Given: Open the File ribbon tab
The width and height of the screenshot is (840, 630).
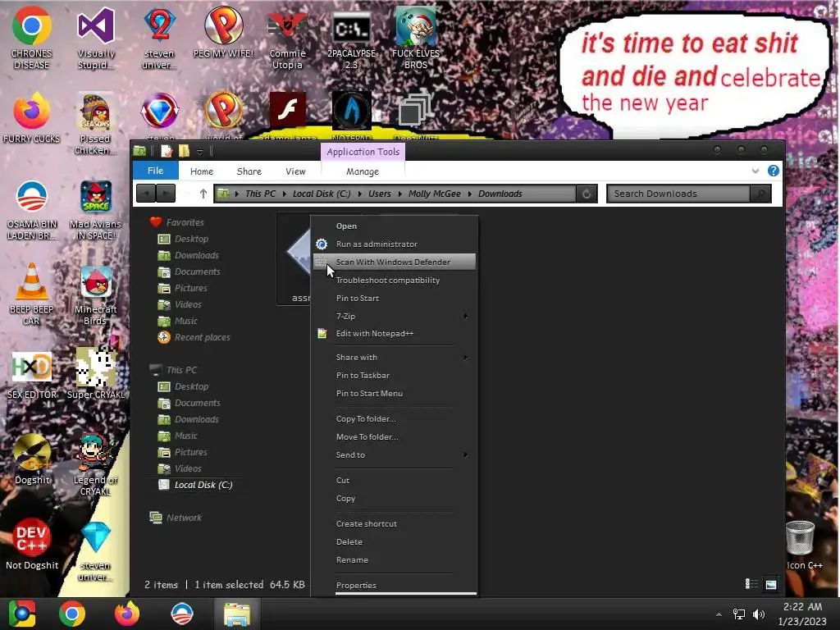Looking at the screenshot, I should tap(155, 171).
